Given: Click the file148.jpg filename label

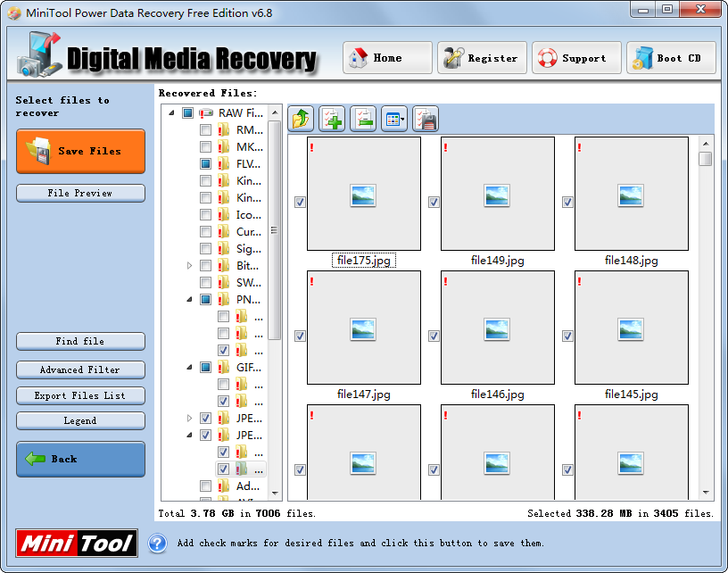Looking at the screenshot, I should pyautogui.click(x=632, y=260).
